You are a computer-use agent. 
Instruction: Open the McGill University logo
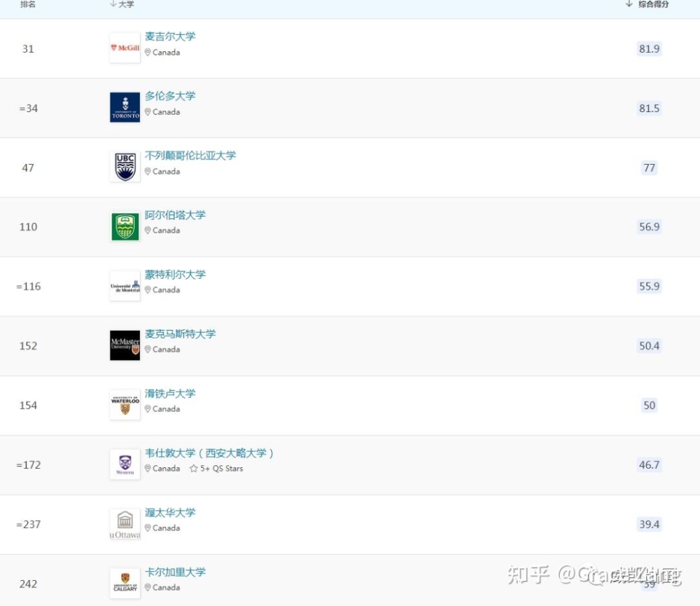click(x=125, y=48)
